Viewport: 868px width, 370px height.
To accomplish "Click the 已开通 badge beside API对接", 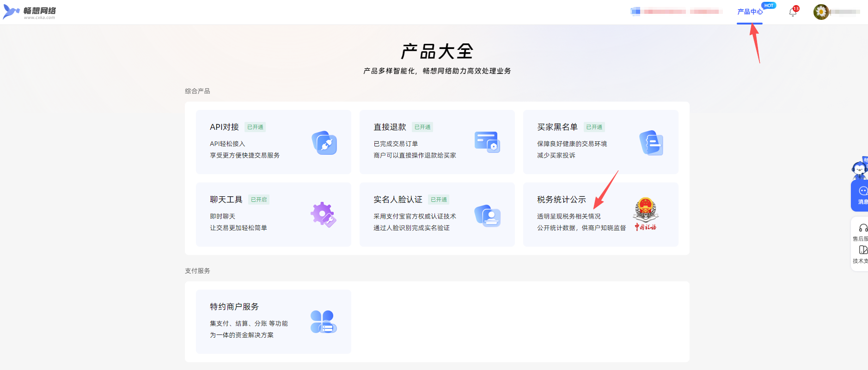I will (x=255, y=127).
